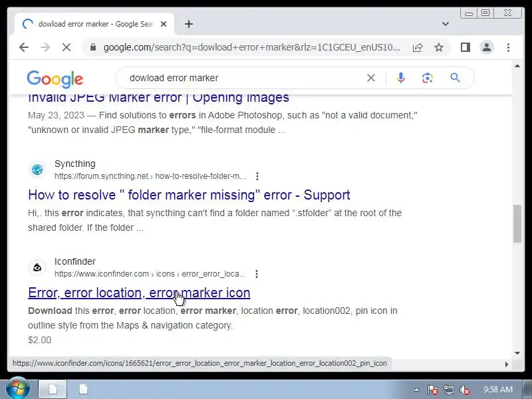532x399 pixels.
Task: Open the Chrome three-dot menu
Action: point(508,47)
